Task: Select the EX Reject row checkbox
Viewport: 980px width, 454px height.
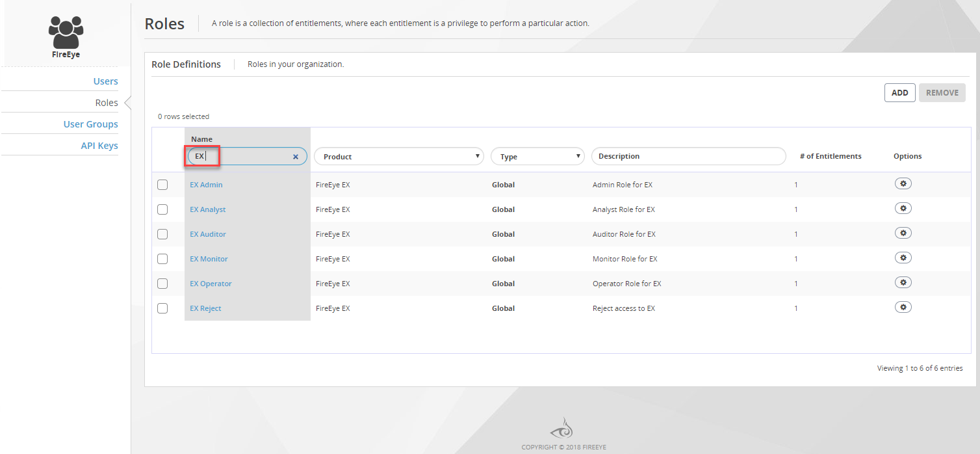Action: (x=162, y=308)
